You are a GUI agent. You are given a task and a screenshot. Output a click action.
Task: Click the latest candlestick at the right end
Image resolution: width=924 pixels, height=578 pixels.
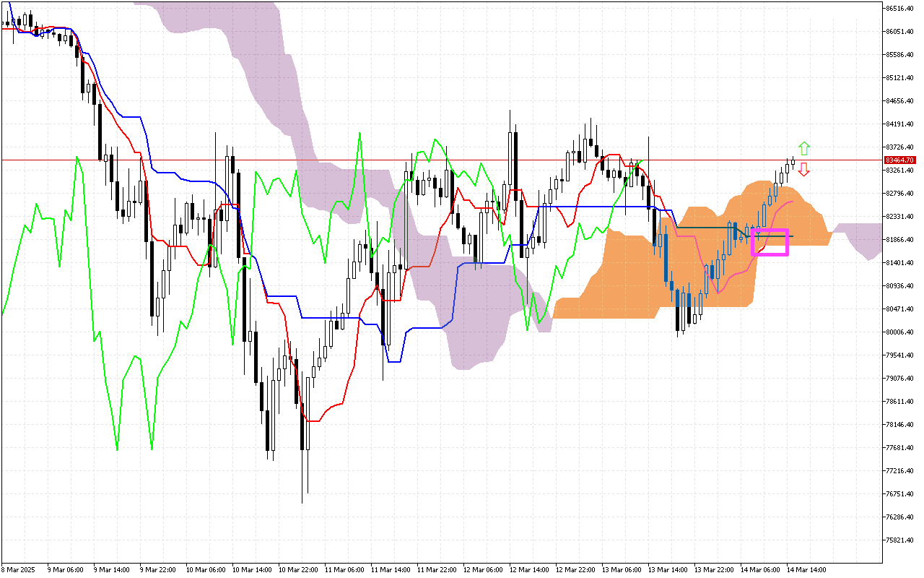click(x=793, y=162)
